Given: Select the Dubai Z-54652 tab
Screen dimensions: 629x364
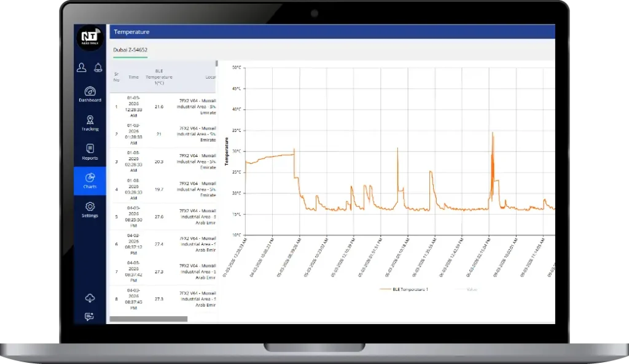Looking at the screenshot, I should click(130, 50).
